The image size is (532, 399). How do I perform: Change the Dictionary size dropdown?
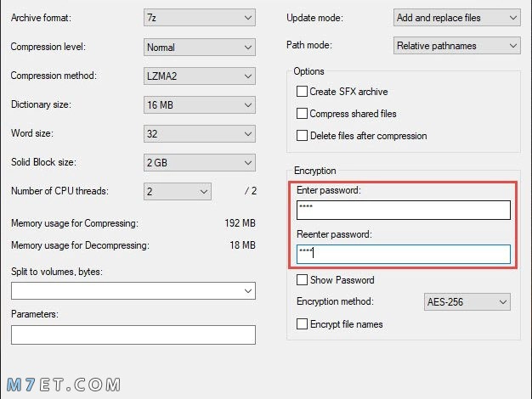click(x=200, y=105)
